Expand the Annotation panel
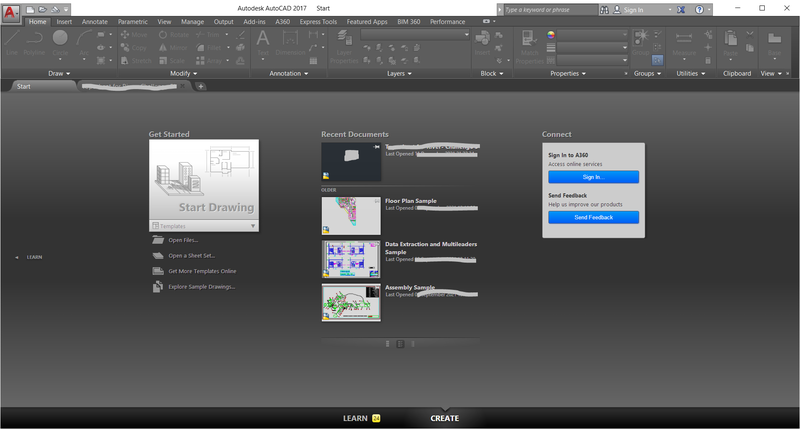This screenshot has width=800, height=429. click(289, 73)
